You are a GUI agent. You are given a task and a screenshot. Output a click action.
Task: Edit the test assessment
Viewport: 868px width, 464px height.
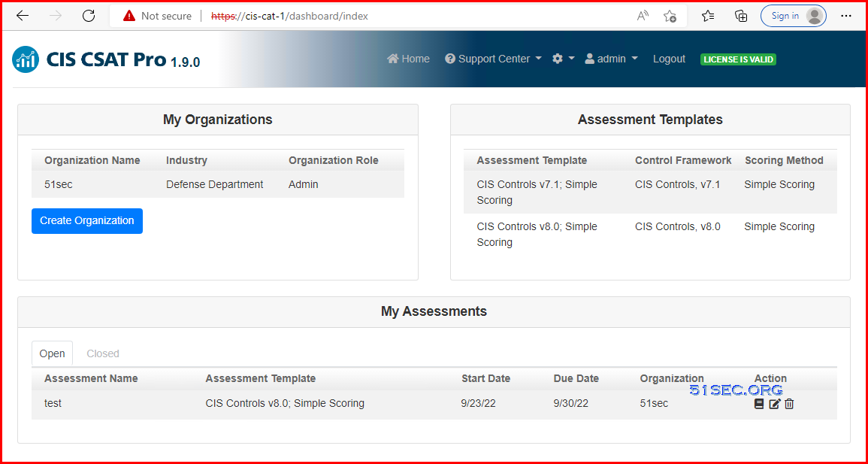click(775, 404)
